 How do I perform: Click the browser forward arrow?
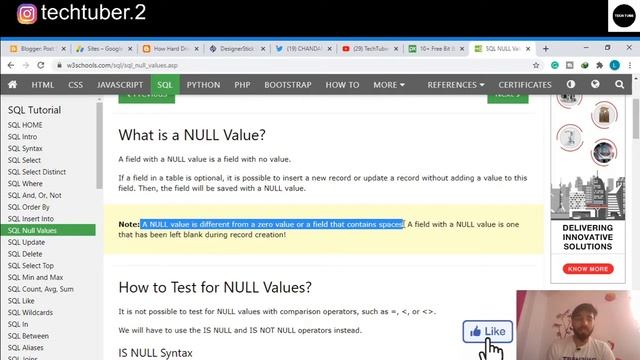25,65
